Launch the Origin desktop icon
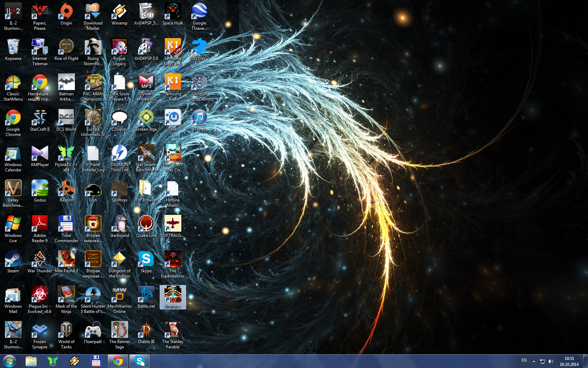 [x=66, y=14]
